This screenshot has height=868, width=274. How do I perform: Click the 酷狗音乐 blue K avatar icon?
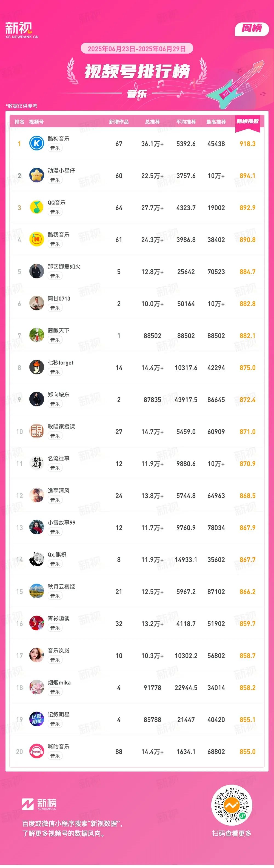[x=36, y=143]
